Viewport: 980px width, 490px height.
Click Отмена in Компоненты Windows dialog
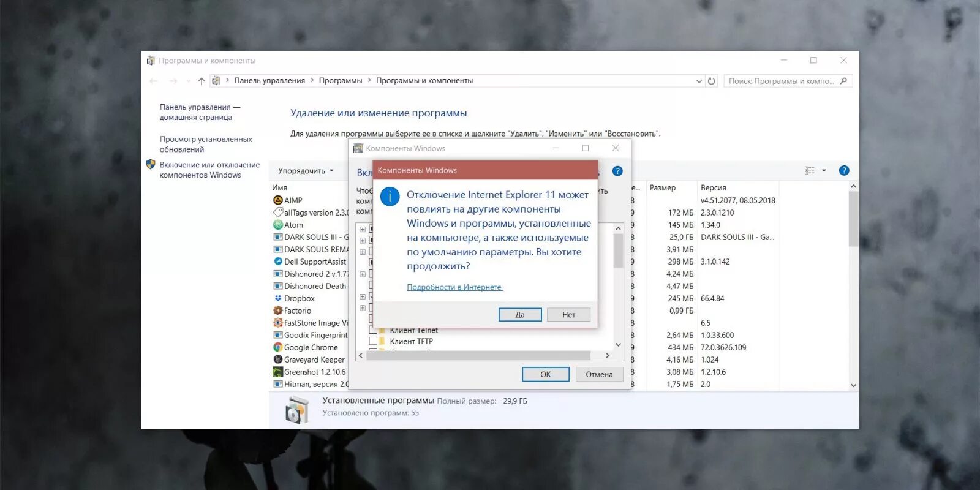tap(599, 374)
